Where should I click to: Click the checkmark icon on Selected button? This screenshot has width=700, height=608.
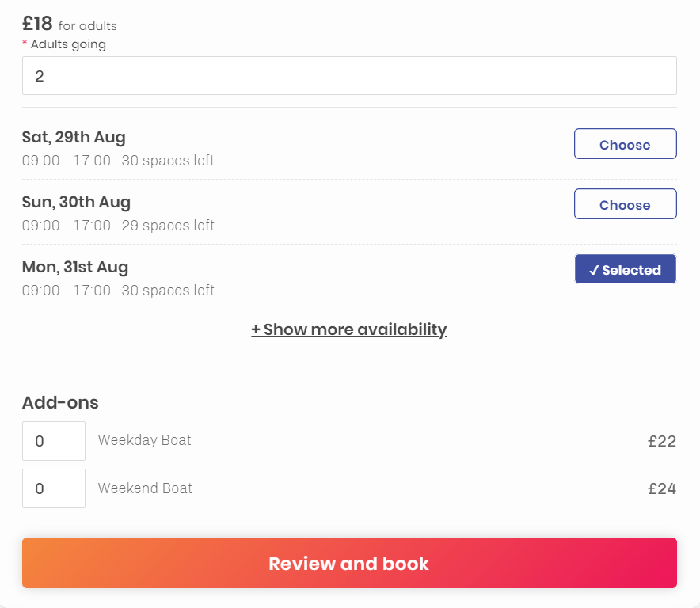tap(594, 270)
